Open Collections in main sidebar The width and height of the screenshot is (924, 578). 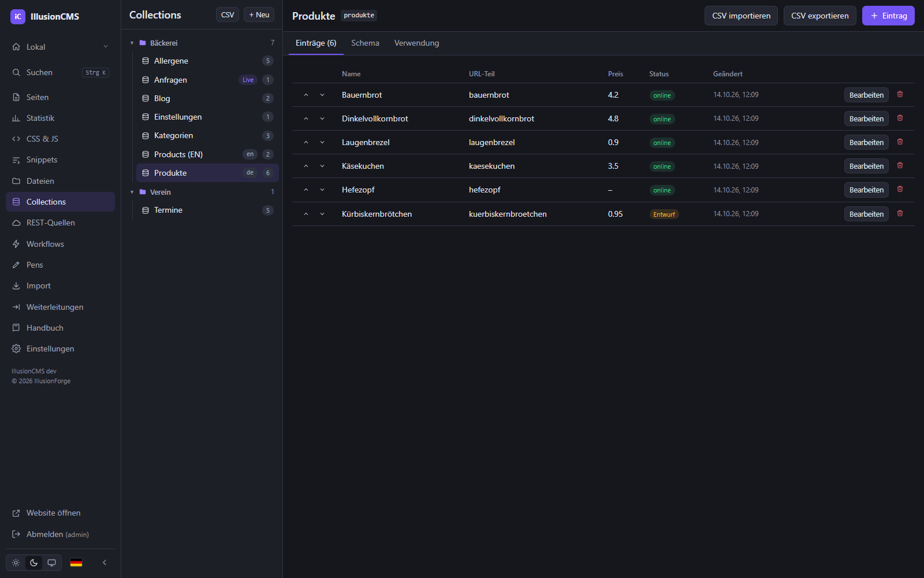[60, 202]
